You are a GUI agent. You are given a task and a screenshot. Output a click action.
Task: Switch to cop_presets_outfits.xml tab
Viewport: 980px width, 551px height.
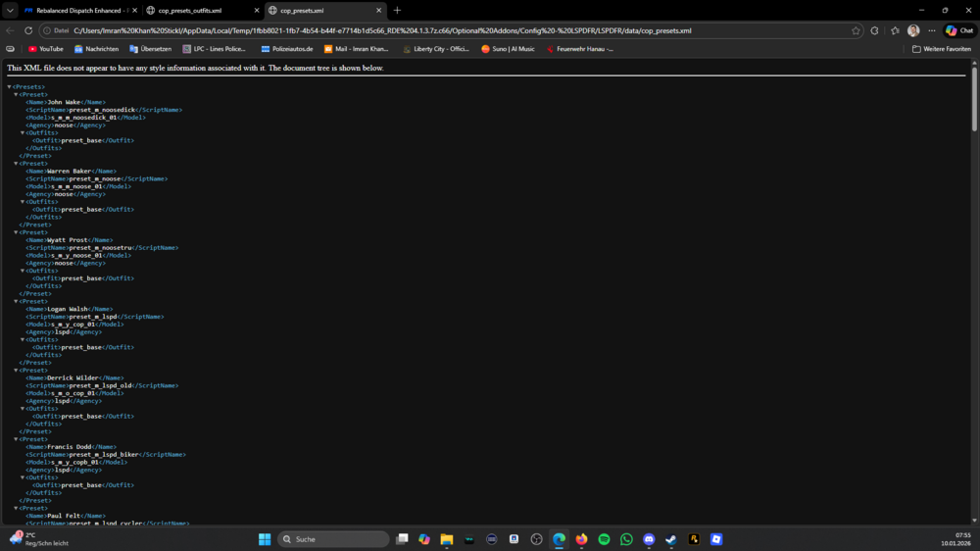(x=196, y=11)
